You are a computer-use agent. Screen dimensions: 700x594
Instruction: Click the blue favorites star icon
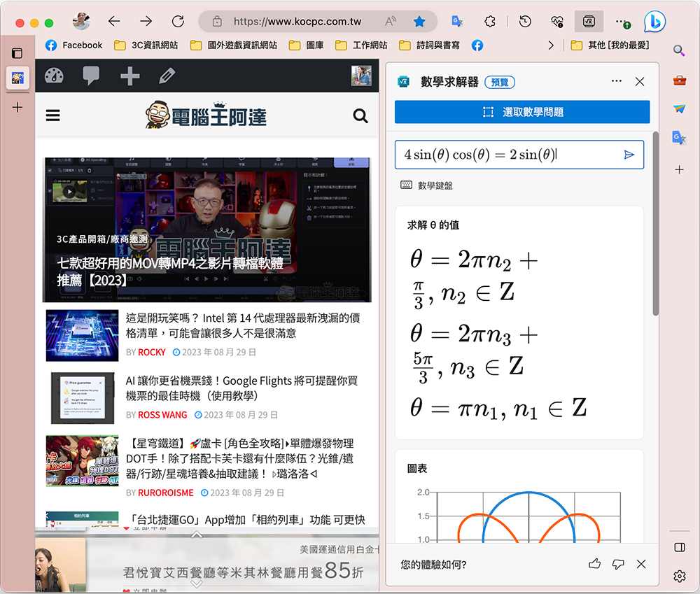(419, 21)
